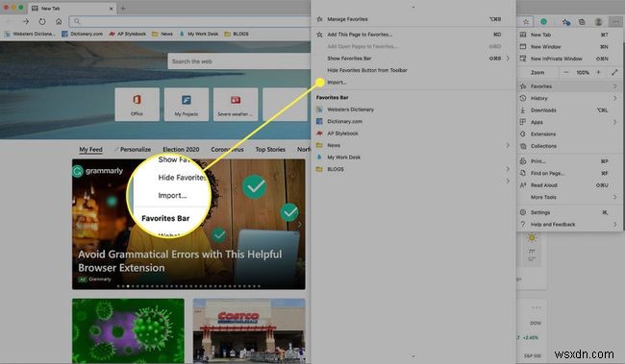Select the Election 2020 tab
Image resolution: width=625 pixels, height=364 pixels.
pos(181,149)
